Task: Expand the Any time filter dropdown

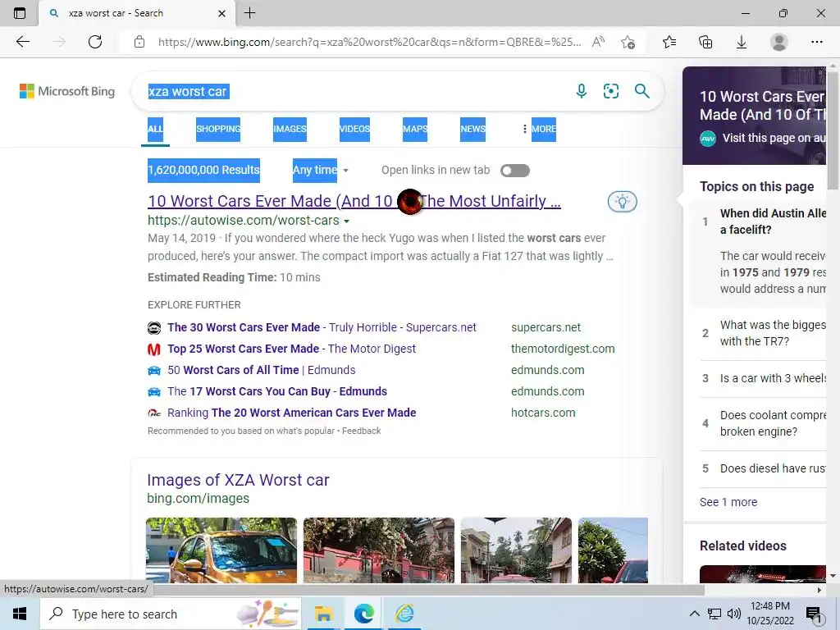Action: tap(321, 171)
